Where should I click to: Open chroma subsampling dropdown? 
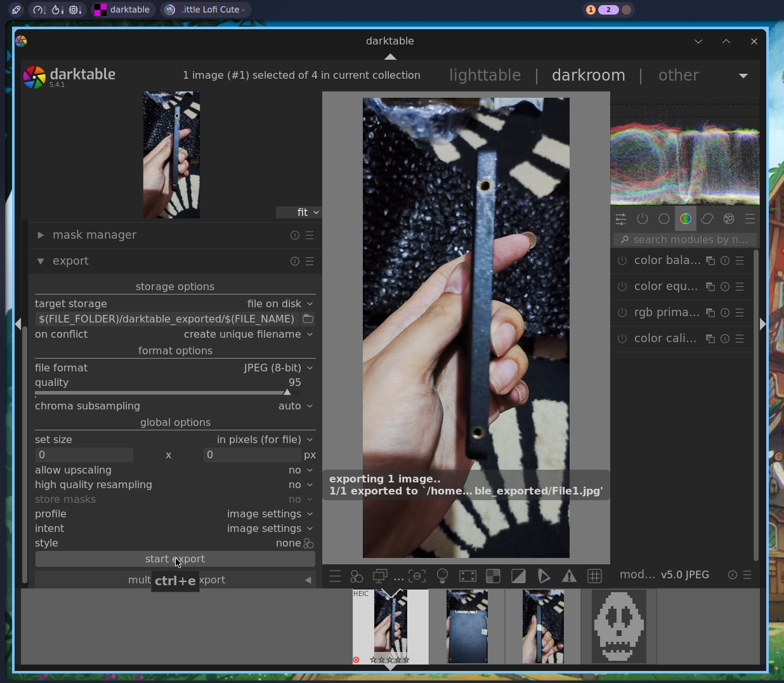[x=175, y=406]
